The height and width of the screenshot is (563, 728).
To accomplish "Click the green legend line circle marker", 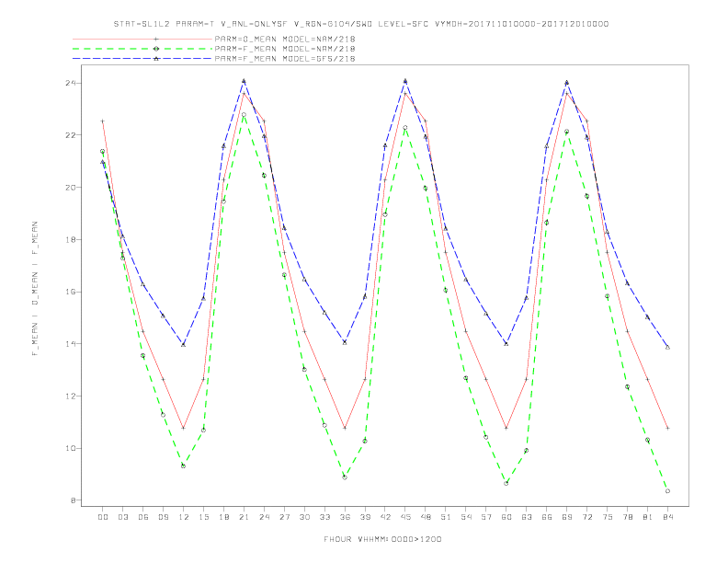I will pos(156,49).
